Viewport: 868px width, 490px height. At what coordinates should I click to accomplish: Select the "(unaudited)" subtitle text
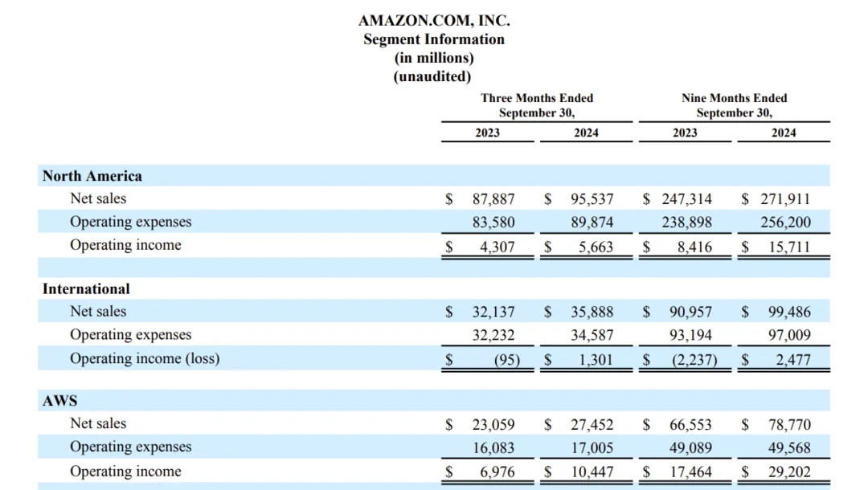(x=432, y=76)
